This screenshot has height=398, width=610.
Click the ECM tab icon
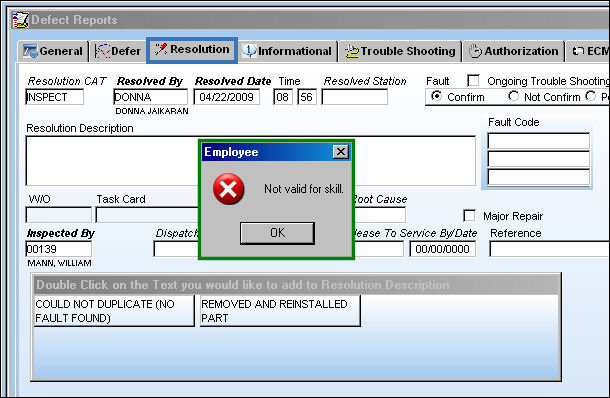click(x=578, y=51)
